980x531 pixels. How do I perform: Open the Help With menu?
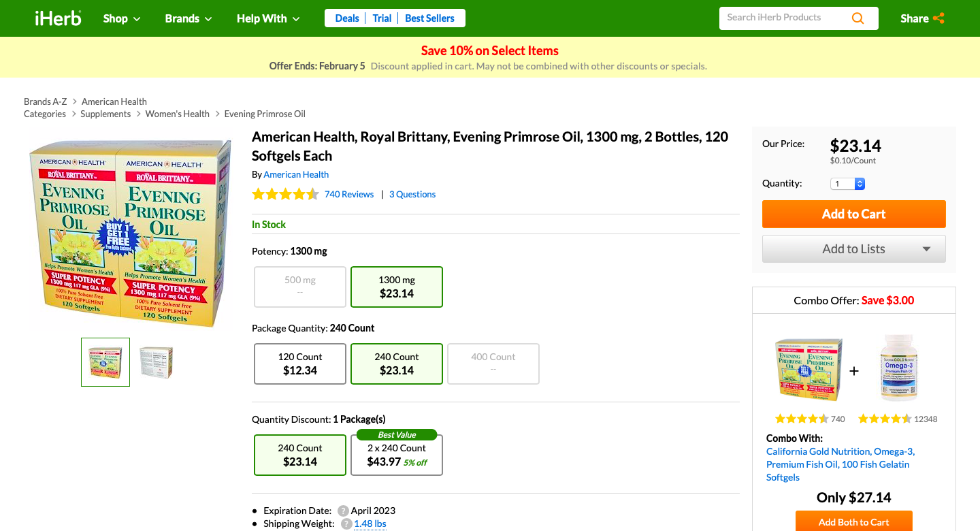click(268, 18)
